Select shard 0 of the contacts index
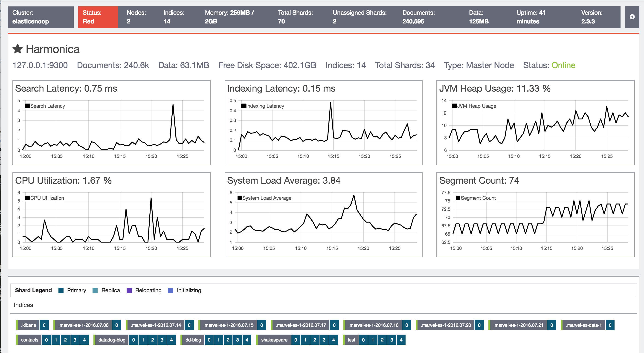Screen dimensions: 644x353 [46, 340]
